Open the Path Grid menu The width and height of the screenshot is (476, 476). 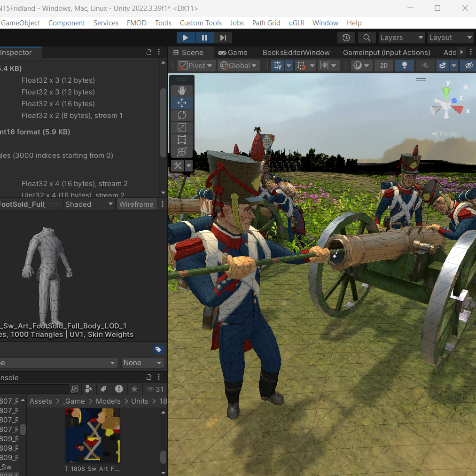[x=266, y=23]
